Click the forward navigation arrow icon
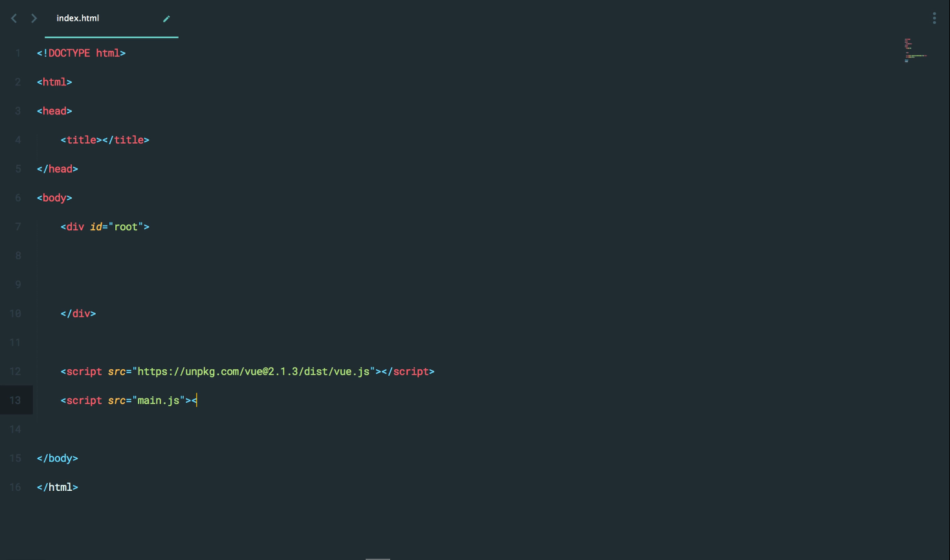The width and height of the screenshot is (950, 560). click(34, 18)
